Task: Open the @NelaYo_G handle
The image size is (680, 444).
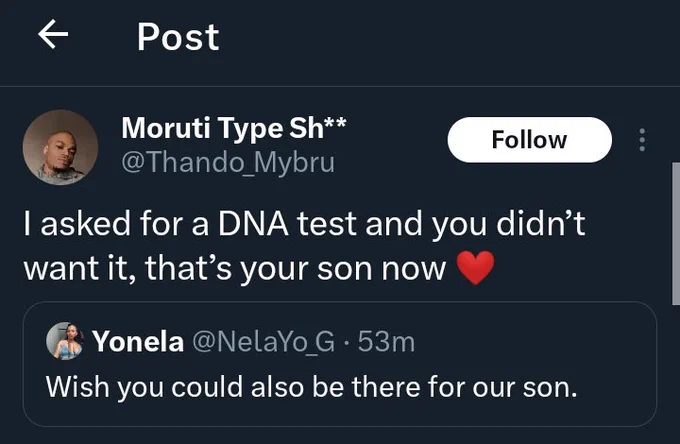Action: click(x=264, y=342)
